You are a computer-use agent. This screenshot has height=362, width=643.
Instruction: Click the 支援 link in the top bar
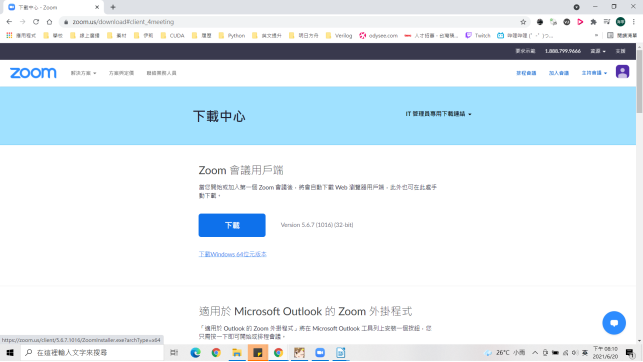pos(620,51)
